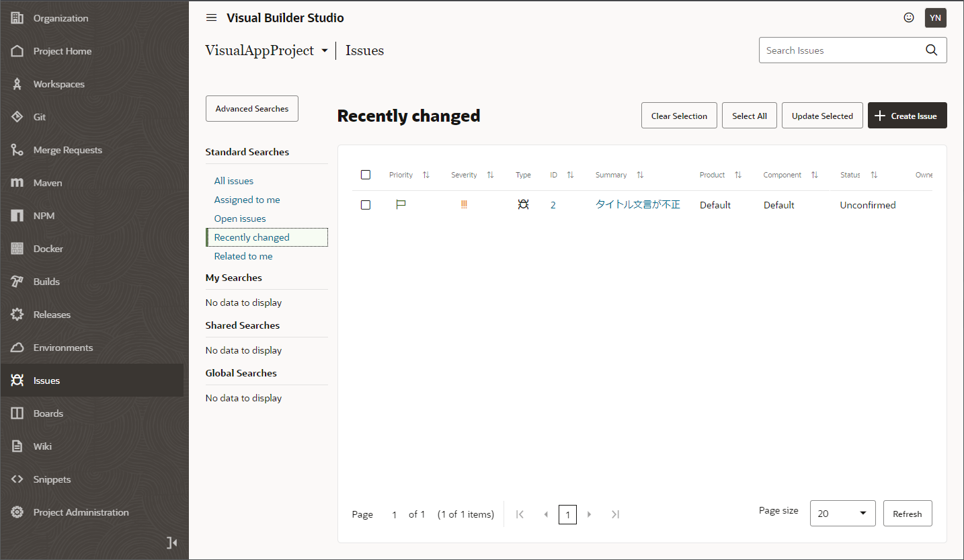This screenshot has height=560, width=964.
Task: Tick the header select-all checkbox
Action: pos(366,175)
